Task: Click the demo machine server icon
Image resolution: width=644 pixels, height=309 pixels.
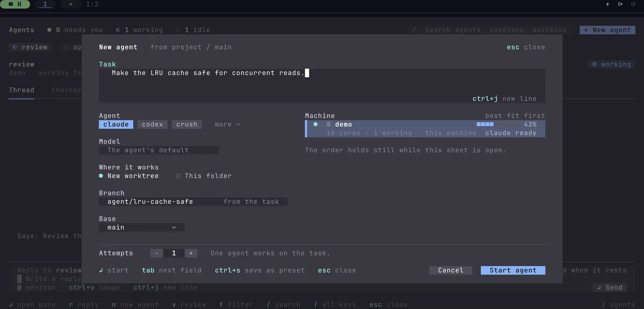Action: 328,124
